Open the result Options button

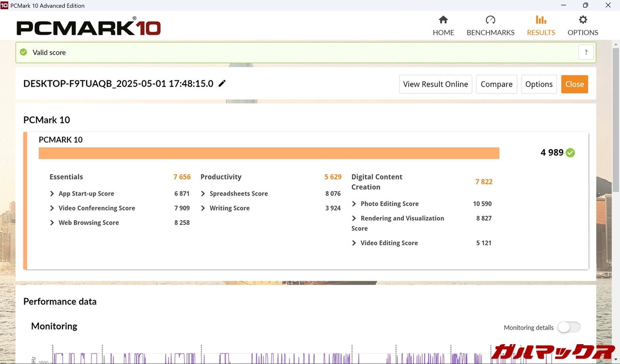pyautogui.click(x=539, y=84)
